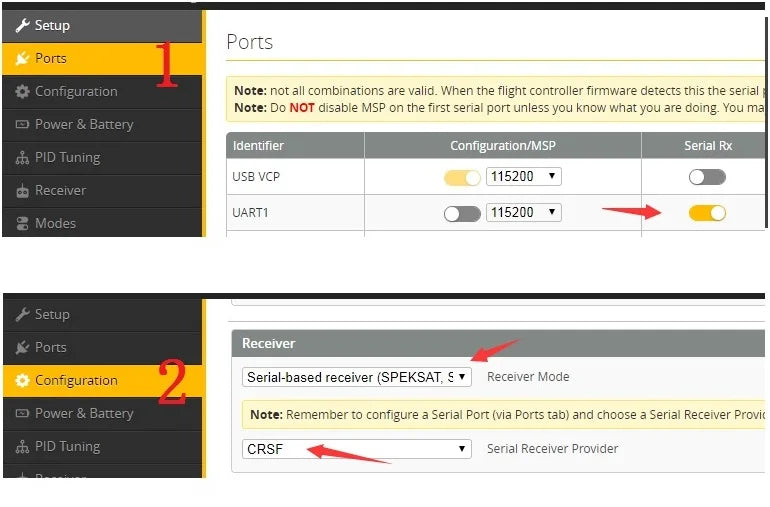Open USB VCP baud rate dropdown
770x507 pixels.
click(x=523, y=177)
